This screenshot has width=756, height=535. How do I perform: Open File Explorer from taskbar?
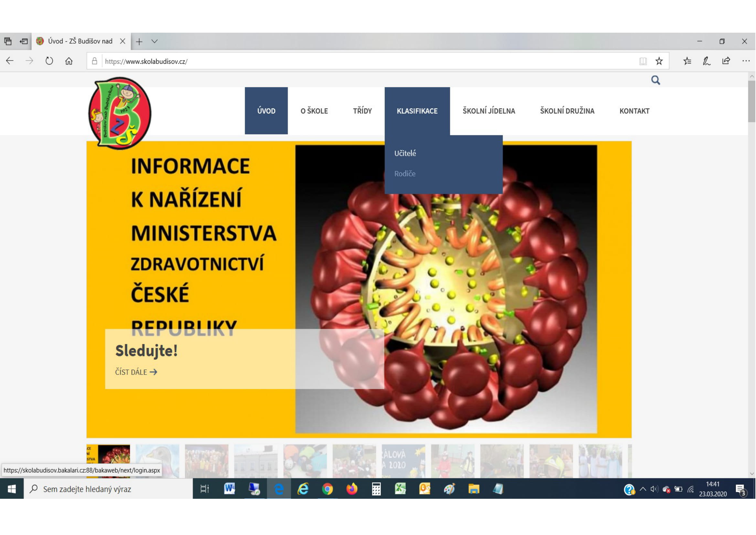coord(474,489)
